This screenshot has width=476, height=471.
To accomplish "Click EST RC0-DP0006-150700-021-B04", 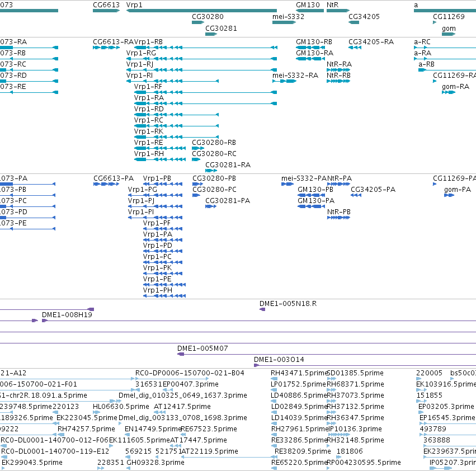I will (x=172, y=379).
